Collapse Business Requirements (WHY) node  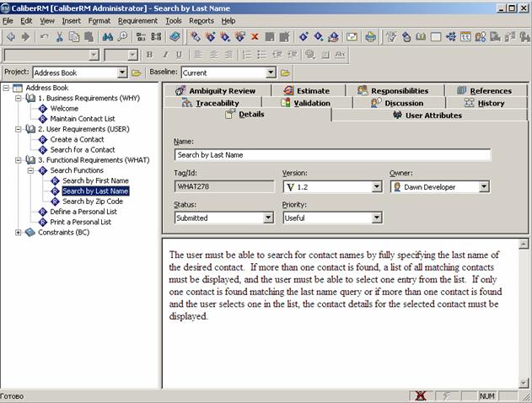[19, 99]
